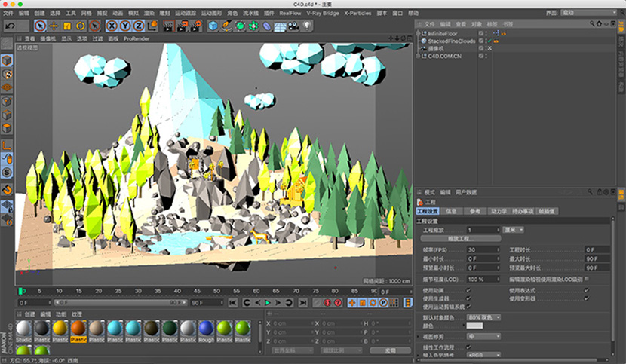Open the 80% 灰色 default color dropdown
Image resolution: width=626 pixels, height=364 pixels.
click(x=483, y=318)
